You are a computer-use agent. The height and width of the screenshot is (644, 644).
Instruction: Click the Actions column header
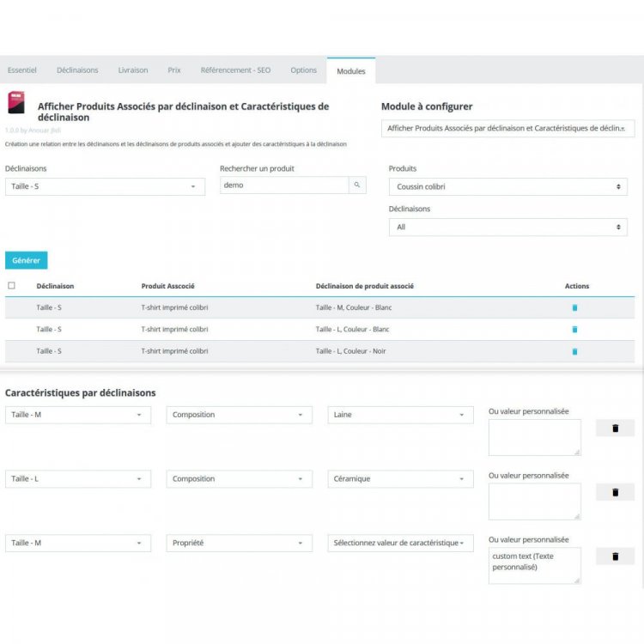point(577,286)
